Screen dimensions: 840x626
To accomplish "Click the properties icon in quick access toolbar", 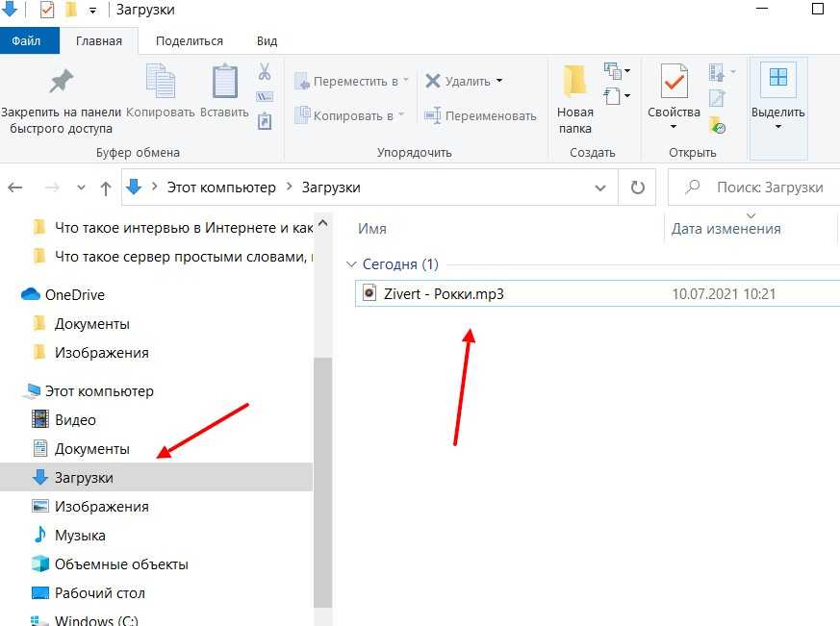I will (x=47, y=10).
